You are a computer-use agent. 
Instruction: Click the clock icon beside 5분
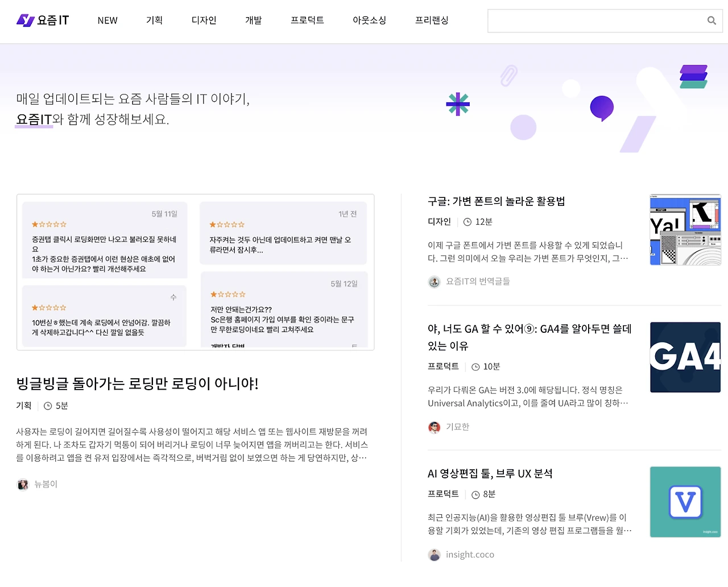[x=48, y=406]
